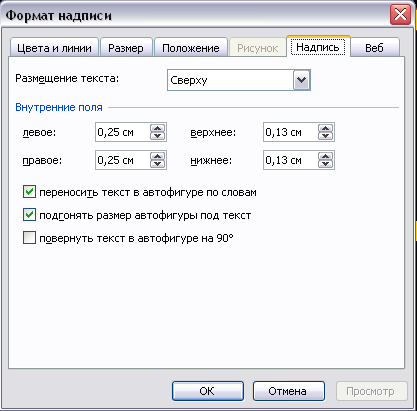
Task: Increase the правое margin with up arrow
Action: (x=157, y=156)
